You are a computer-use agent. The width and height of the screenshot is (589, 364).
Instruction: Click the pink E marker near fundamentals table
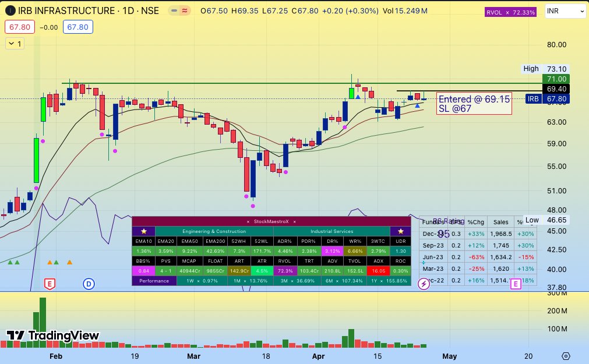coord(516,284)
